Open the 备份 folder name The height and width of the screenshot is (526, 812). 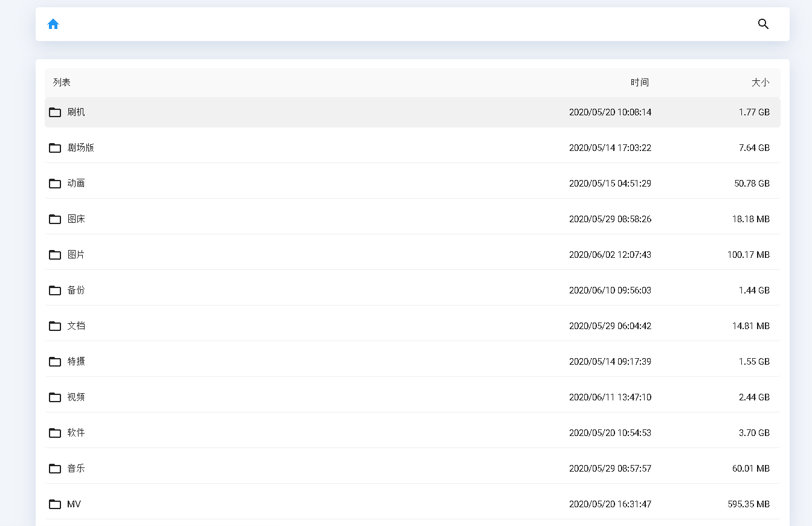pyautogui.click(x=76, y=290)
